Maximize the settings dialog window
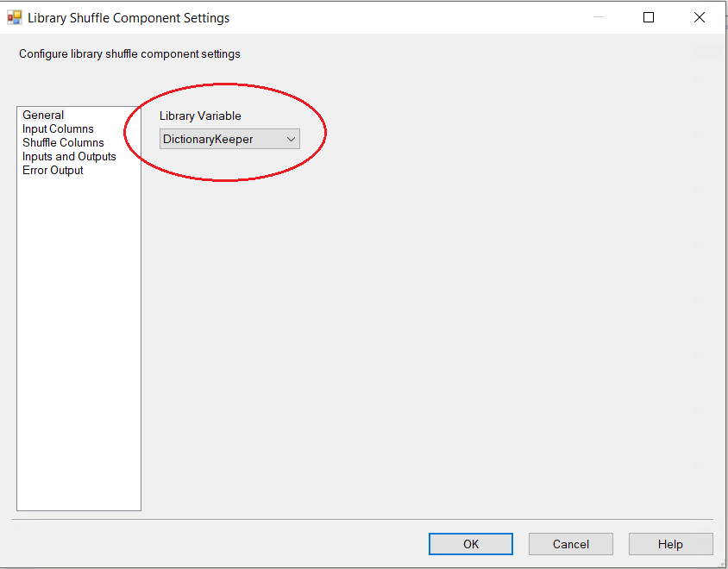728x569 pixels. (x=649, y=17)
